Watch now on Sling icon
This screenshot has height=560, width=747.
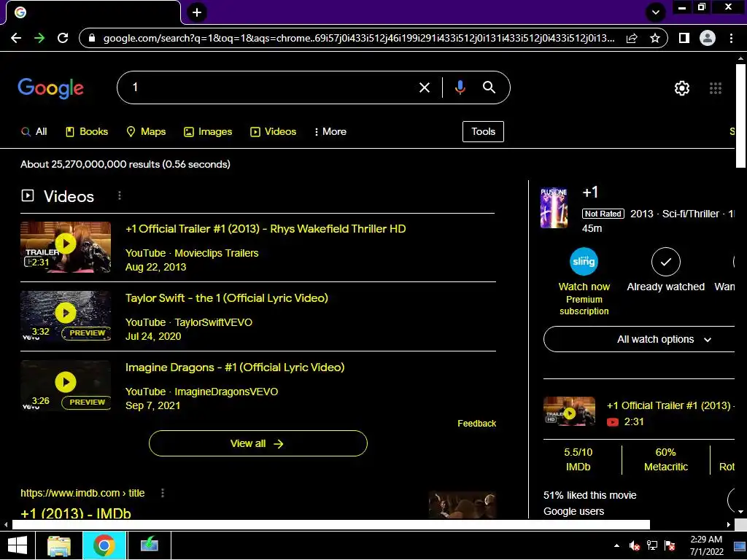click(x=584, y=262)
